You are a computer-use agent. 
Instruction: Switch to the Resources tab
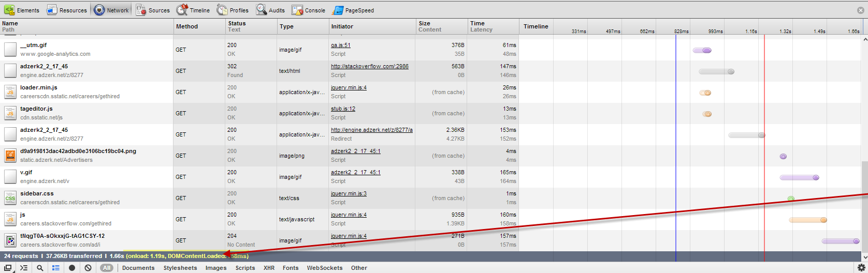click(x=67, y=10)
